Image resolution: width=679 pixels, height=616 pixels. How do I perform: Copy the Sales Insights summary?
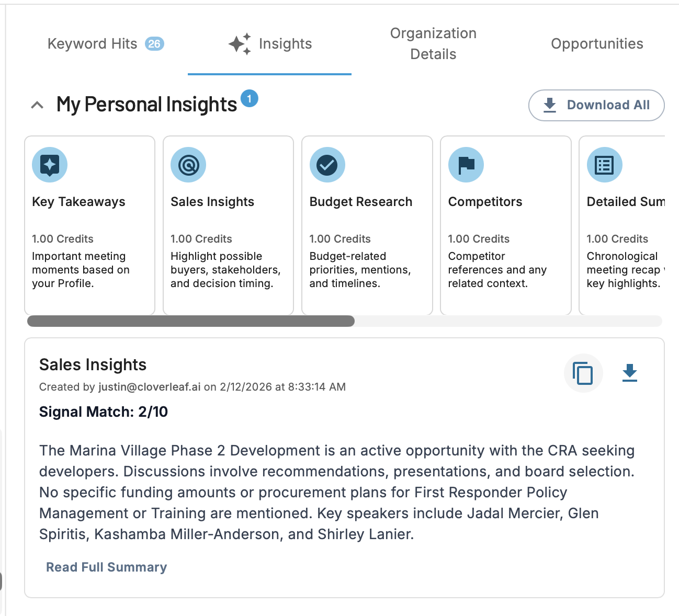click(x=583, y=373)
